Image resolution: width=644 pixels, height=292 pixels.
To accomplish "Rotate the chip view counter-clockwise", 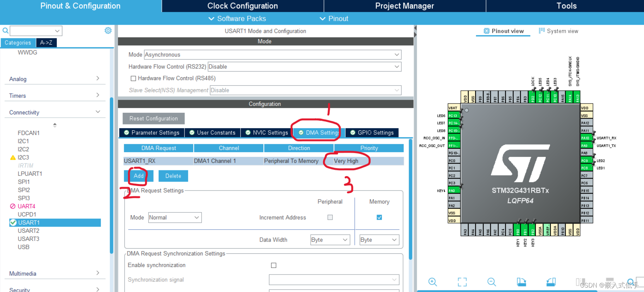I will point(551,282).
